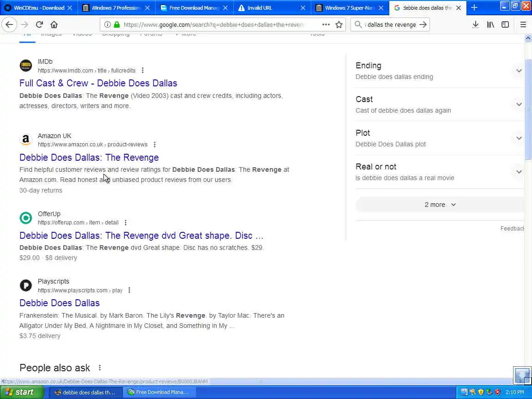Reload the current page

coord(39,24)
